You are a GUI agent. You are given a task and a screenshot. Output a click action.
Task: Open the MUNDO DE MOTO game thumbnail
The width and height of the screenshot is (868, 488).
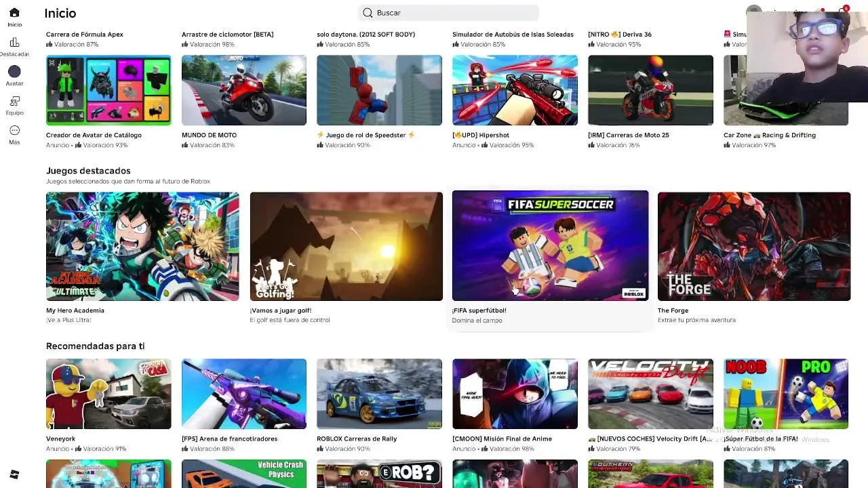click(244, 90)
